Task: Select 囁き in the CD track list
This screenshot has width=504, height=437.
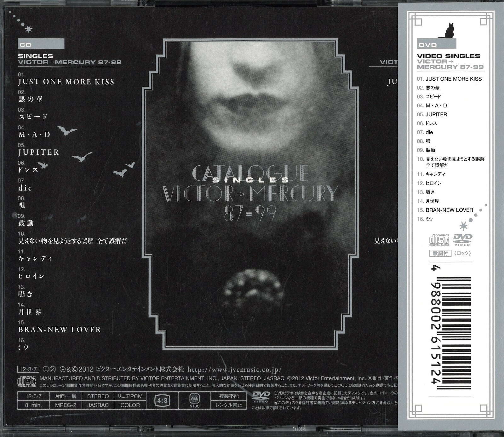Action: click(26, 294)
